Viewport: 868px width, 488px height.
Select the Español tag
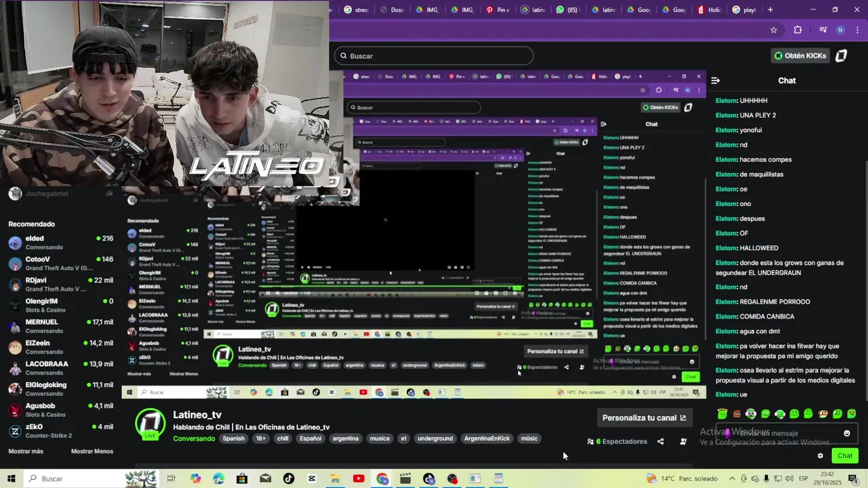click(311, 439)
